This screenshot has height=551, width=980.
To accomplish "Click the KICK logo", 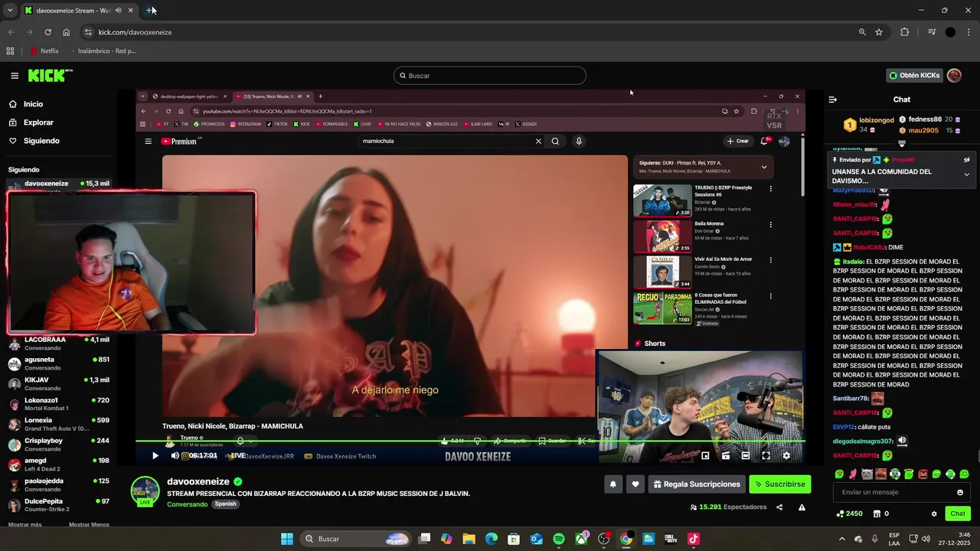I will (x=50, y=76).
